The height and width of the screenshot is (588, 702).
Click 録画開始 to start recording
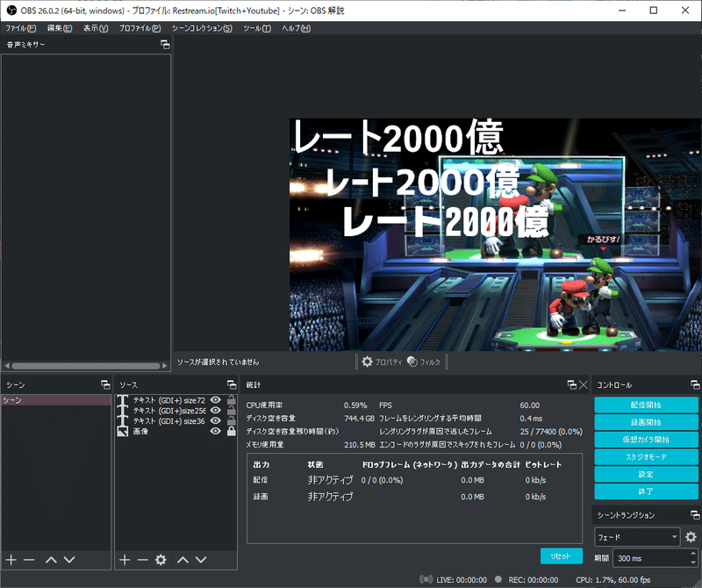[x=646, y=422]
